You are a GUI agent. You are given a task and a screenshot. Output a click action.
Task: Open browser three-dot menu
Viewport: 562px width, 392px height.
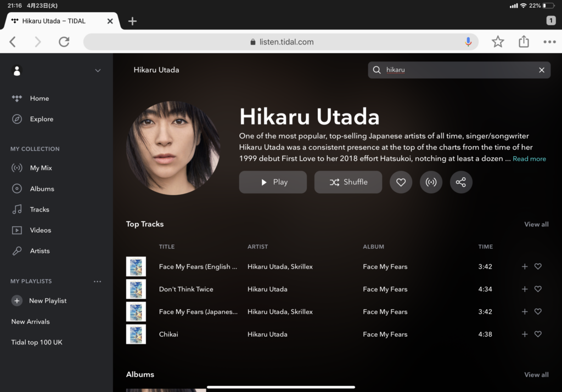pyautogui.click(x=549, y=42)
